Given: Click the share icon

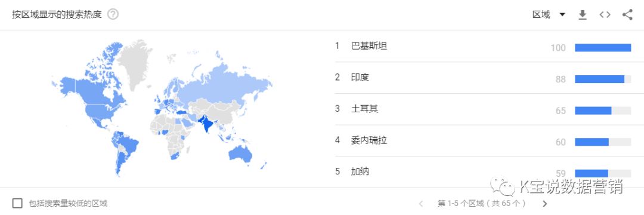Looking at the screenshot, I should tap(627, 15).
